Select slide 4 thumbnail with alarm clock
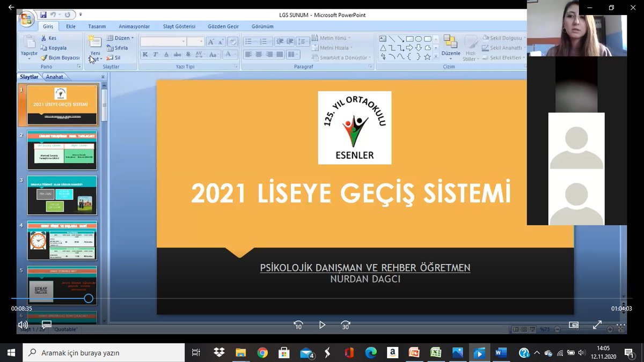Screen dimensions: 644x362 (x=62, y=241)
